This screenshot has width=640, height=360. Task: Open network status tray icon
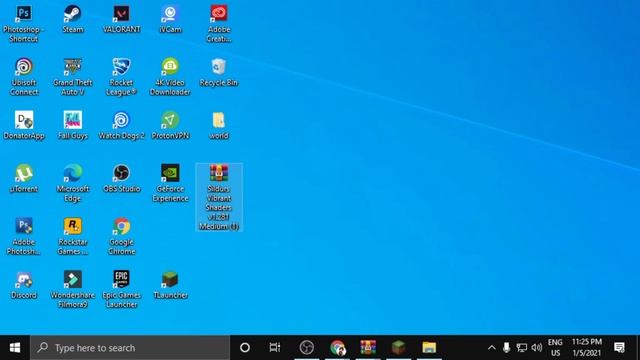coord(522,348)
